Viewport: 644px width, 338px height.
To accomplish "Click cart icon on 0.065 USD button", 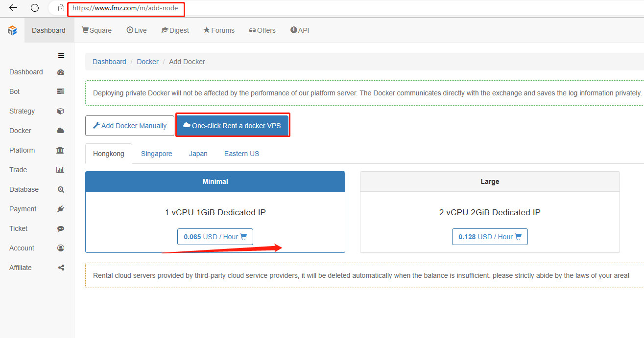I will 243,236.
